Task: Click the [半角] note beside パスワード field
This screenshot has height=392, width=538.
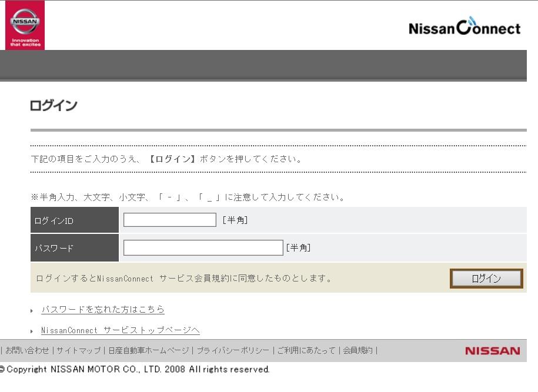Action: tap(298, 247)
